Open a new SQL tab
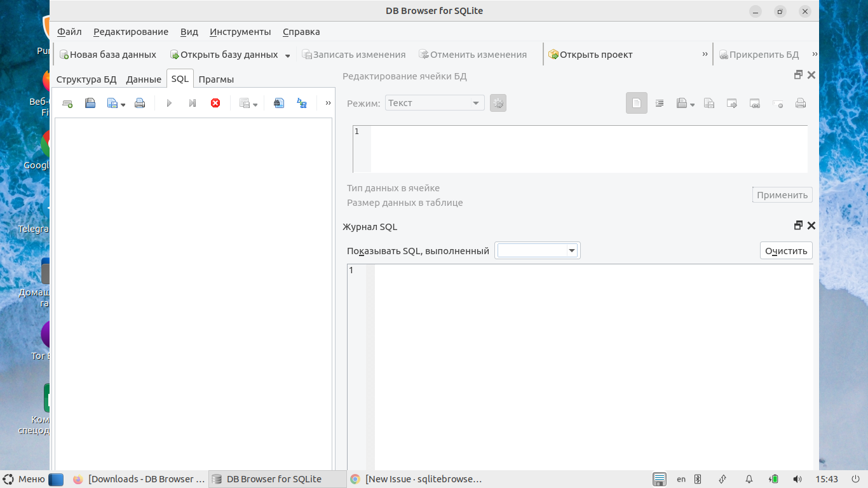Image resolution: width=868 pixels, height=488 pixels. click(x=67, y=103)
